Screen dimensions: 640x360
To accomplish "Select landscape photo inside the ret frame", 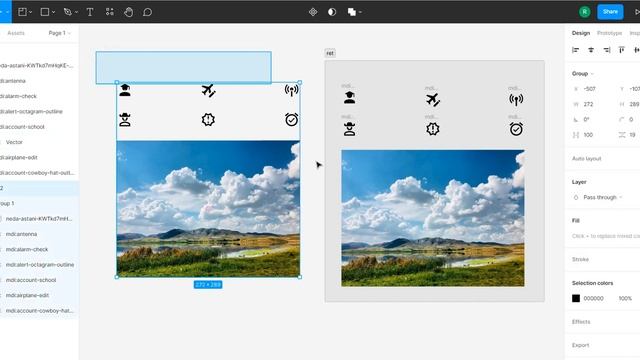I will (x=433, y=218).
